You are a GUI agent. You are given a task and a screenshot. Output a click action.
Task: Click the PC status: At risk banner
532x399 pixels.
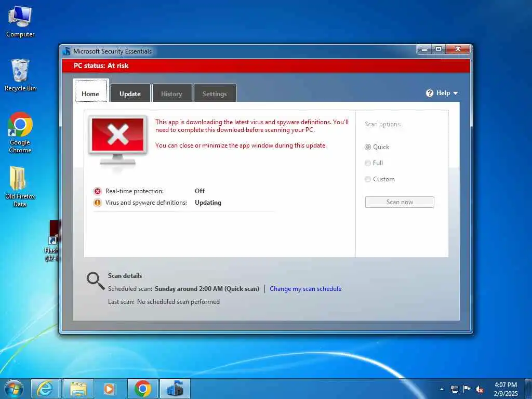266,66
